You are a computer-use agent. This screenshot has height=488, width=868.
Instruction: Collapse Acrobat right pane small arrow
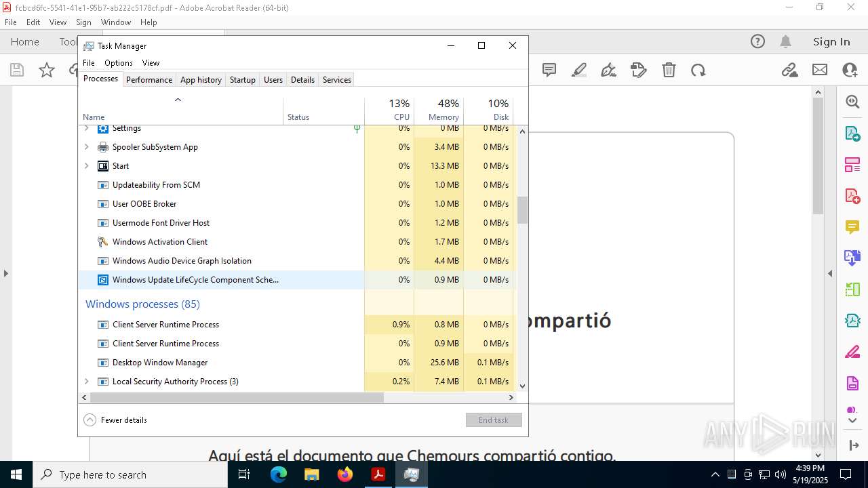[830, 273]
